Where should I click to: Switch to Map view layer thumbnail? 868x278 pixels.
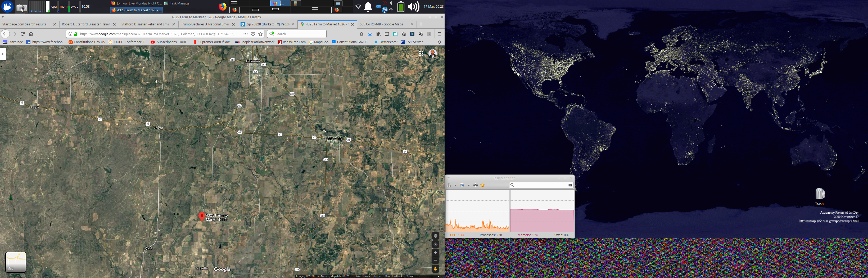[16, 262]
